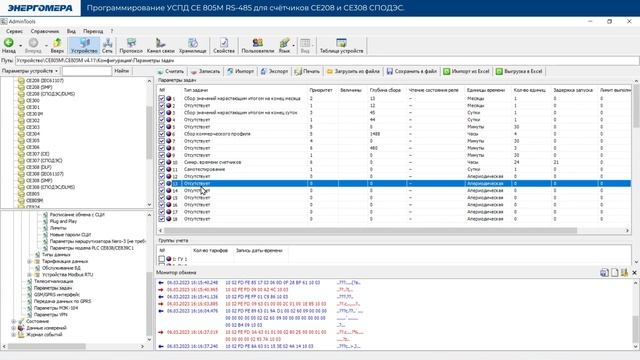This screenshot has width=640, height=360.
Task: Click the Вверх up arrow icon
Action: pos(57,42)
